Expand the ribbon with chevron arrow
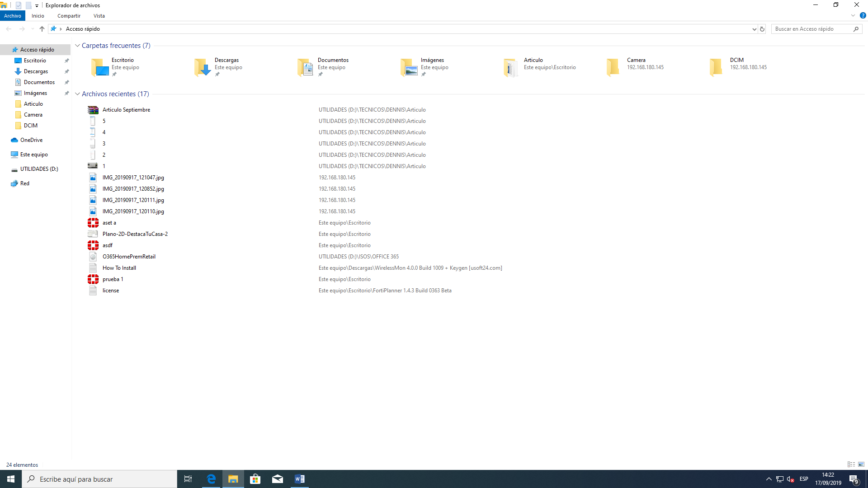868x488 pixels. click(x=853, y=15)
